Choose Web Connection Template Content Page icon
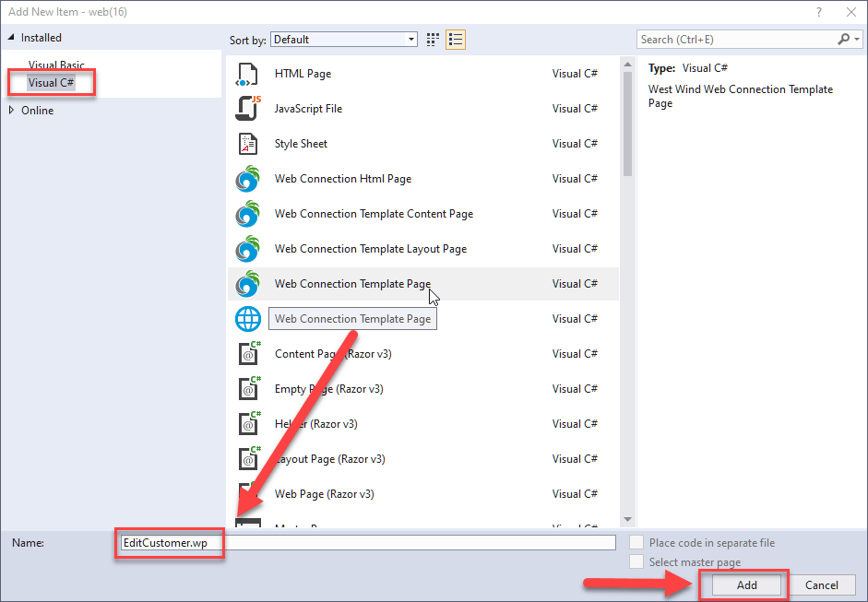Viewport: 868px width, 602px height. (x=247, y=214)
